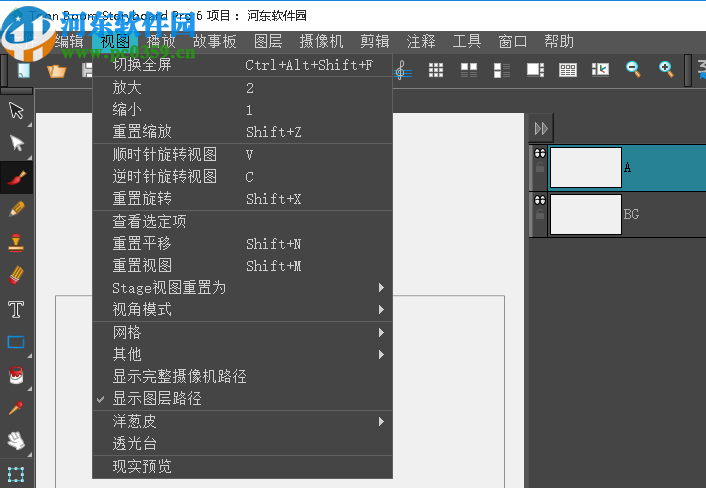
Task: Choose 放大 zoom in menu entry
Action: (x=242, y=88)
